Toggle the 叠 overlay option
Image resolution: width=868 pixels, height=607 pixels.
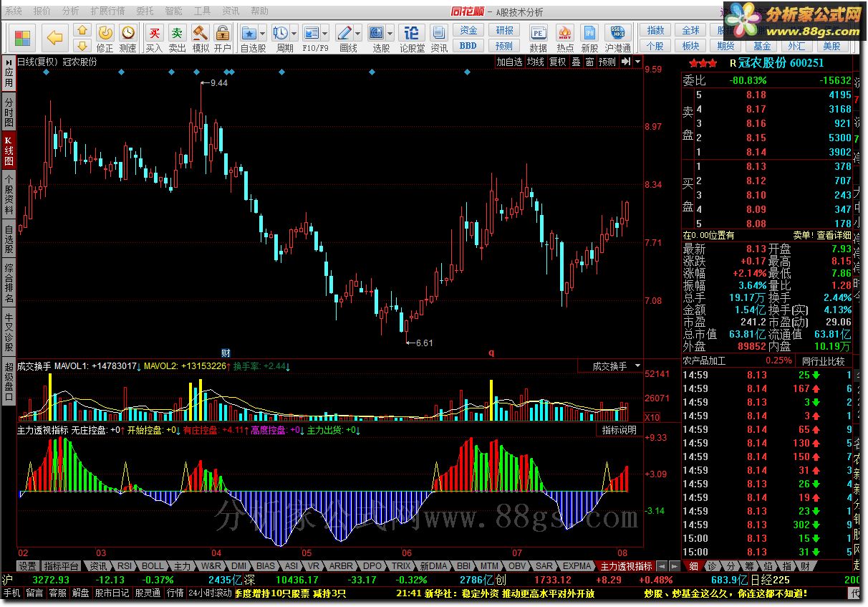point(576,62)
